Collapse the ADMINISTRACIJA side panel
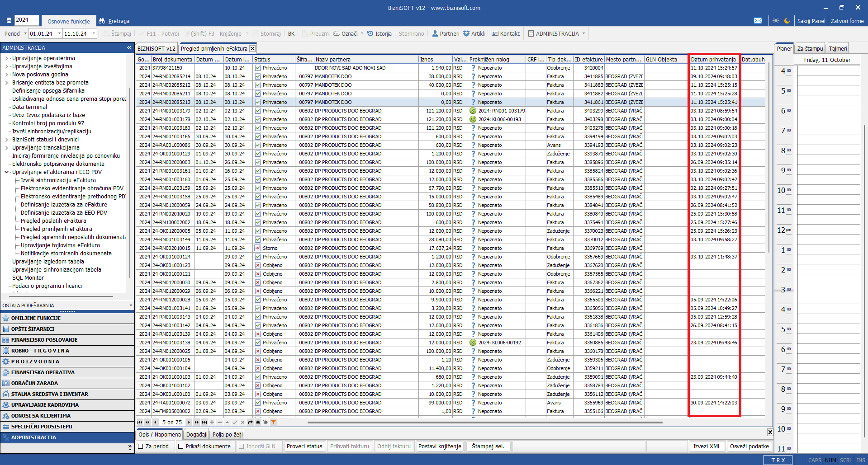This screenshot has width=868, height=465. click(129, 47)
